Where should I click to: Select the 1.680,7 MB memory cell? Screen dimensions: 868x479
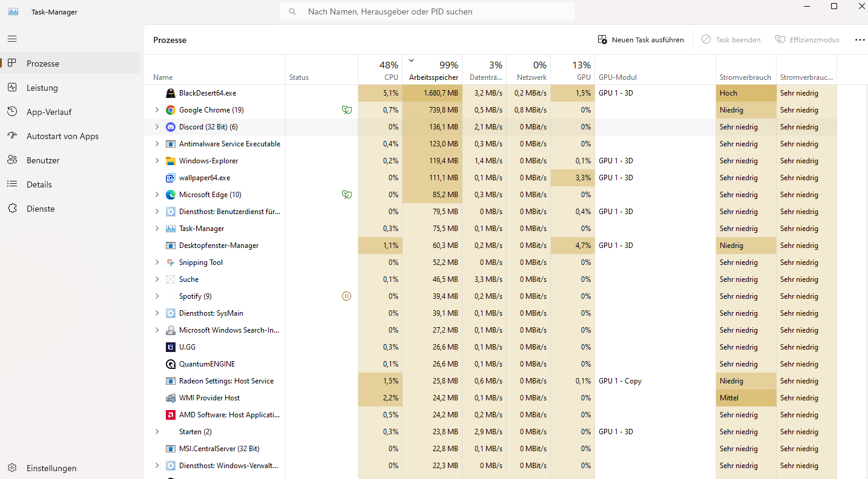(x=432, y=93)
